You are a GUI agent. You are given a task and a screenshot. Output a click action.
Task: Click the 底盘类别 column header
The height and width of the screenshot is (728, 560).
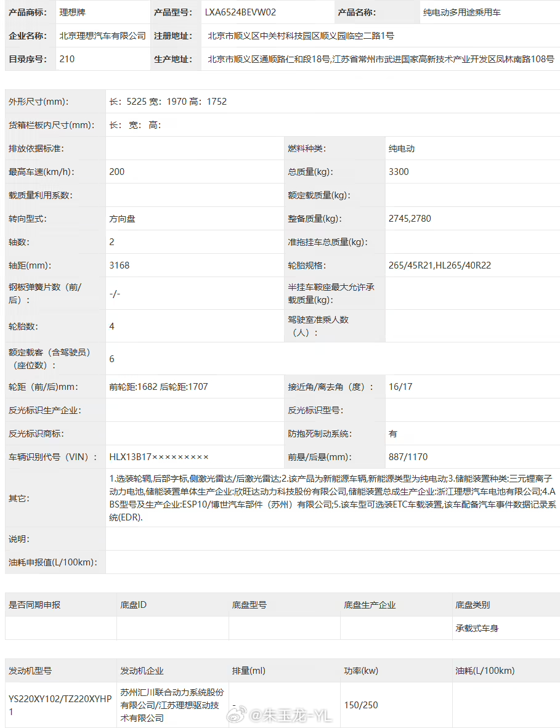coord(473,605)
